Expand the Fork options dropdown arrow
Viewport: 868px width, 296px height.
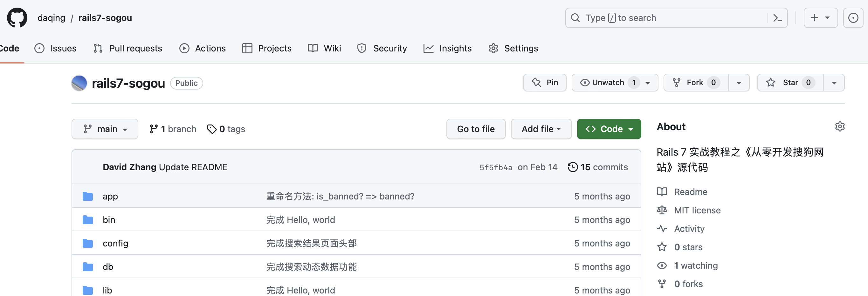[x=739, y=83]
